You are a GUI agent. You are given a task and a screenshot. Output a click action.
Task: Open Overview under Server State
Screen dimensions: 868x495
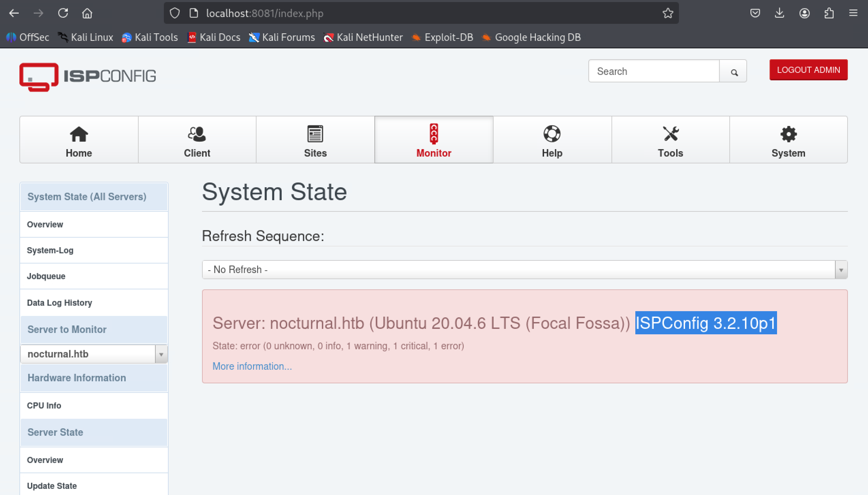click(94, 460)
